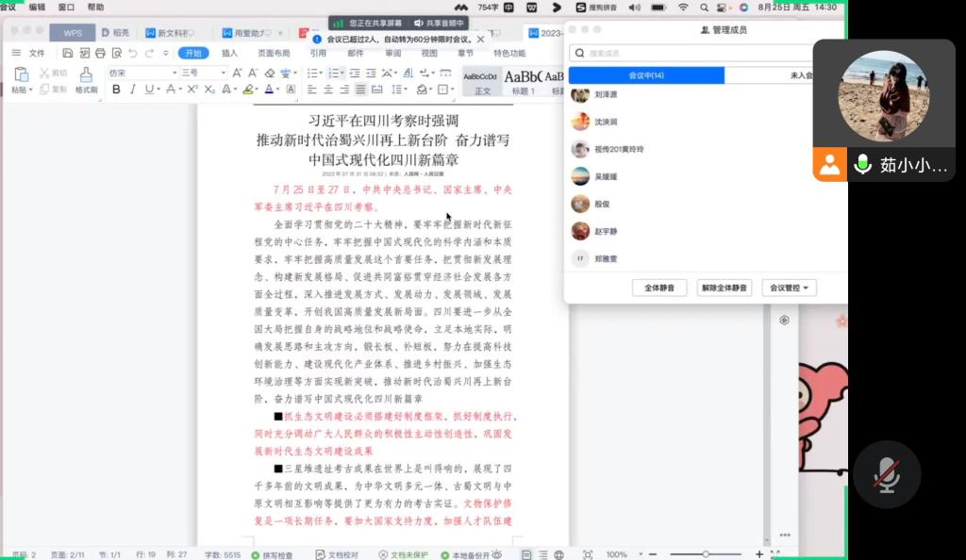Open the 文件 file menu
966x560 pixels.
37,53
